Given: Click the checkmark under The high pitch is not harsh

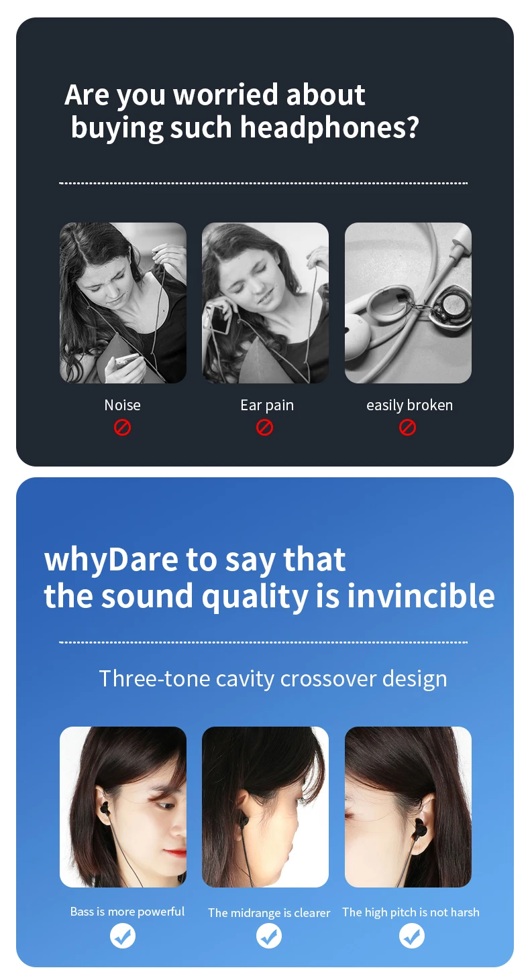Looking at the screenshot, I should 412,936.
